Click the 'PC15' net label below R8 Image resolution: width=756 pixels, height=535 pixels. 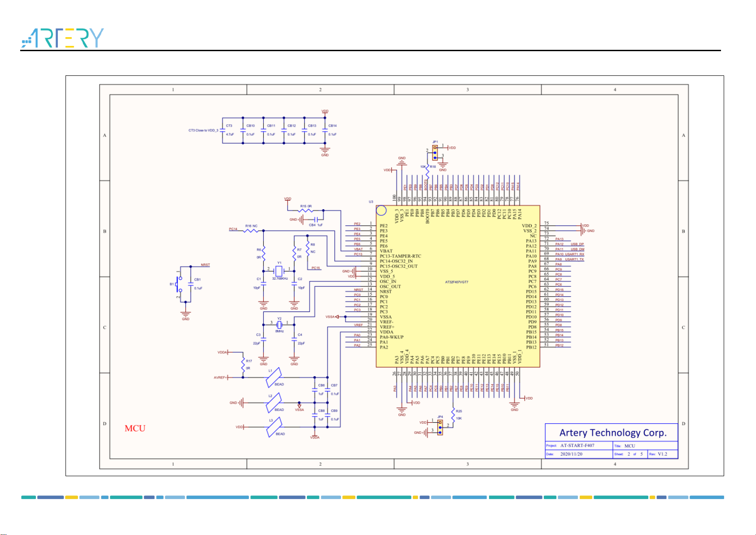click(316, 268)
